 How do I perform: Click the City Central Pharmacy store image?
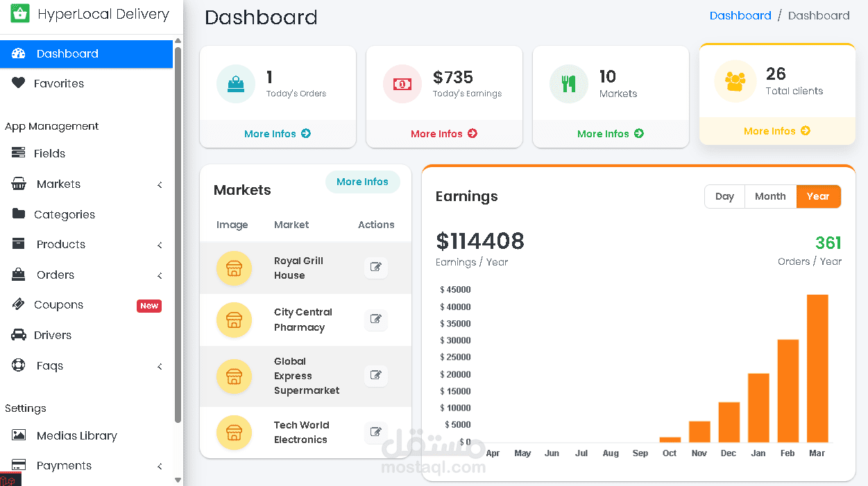234,320
